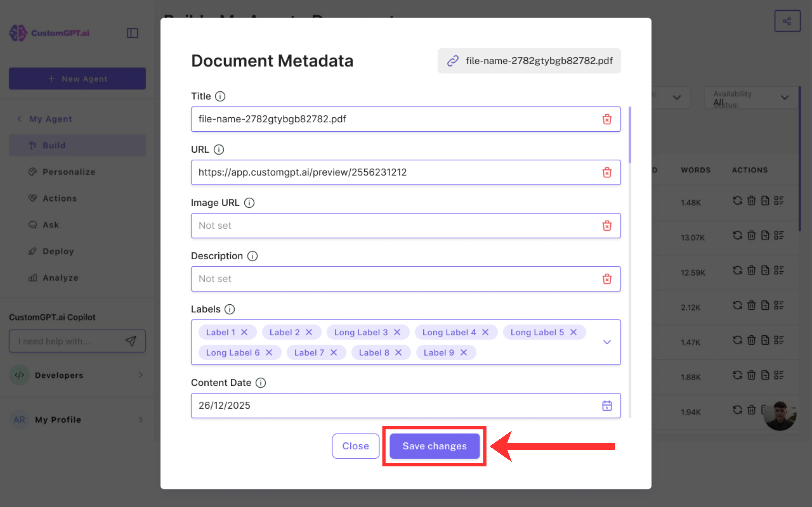Remove the Long Label 5 tag
Viewport: 812px width, 507px height.
pyautogui.click(x=573, y=332)
